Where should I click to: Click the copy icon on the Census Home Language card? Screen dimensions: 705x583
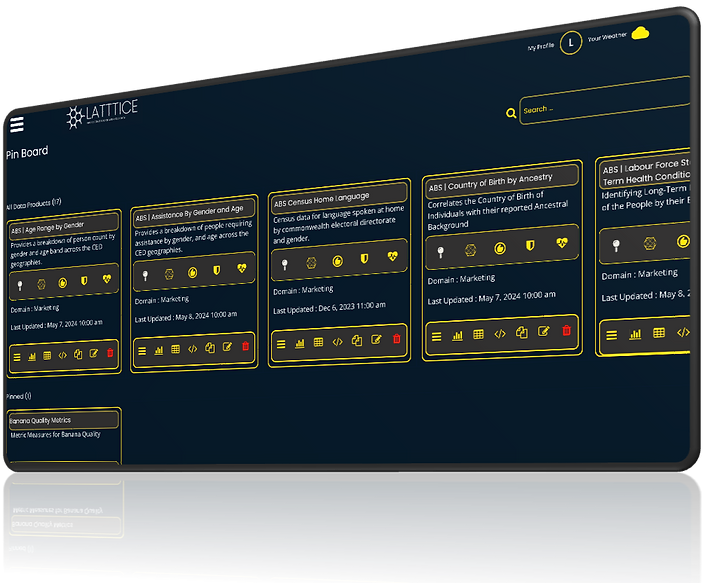click(x=357, y=341)
